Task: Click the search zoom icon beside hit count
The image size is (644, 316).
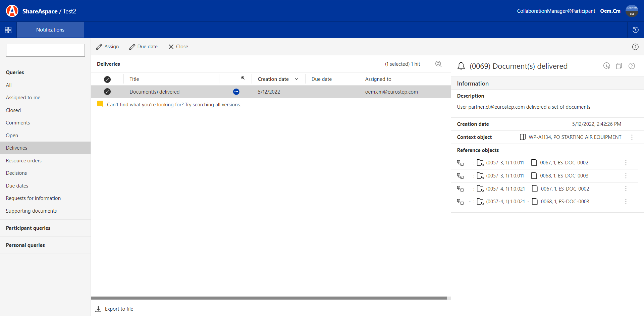Action: [438, 64]
